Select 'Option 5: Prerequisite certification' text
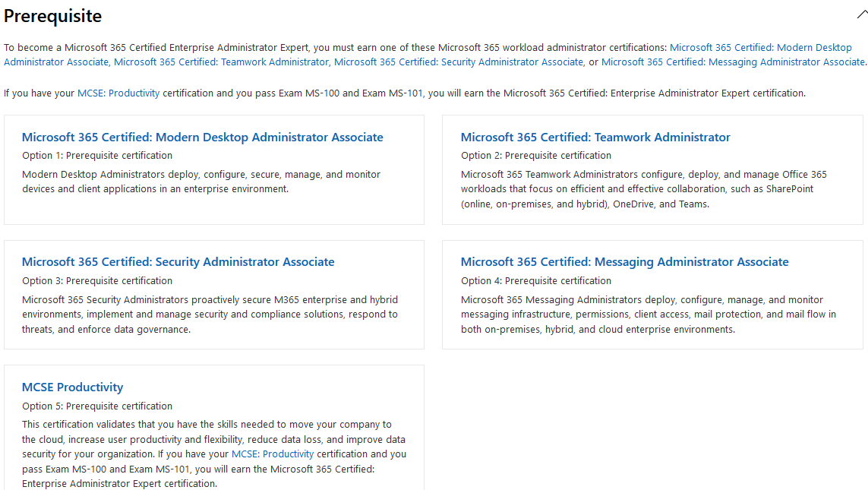This screenshot has height=490, width=868. point(97,406)
